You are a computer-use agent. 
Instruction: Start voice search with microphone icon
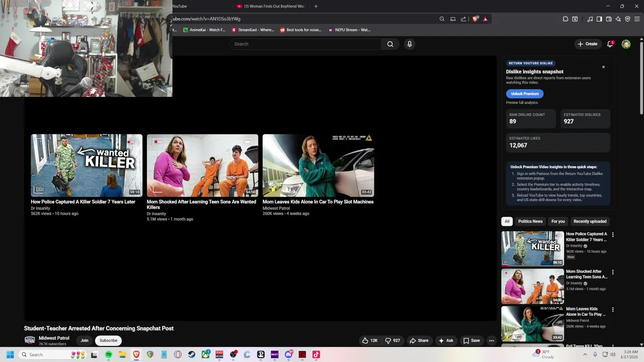[x=410, y=44]
